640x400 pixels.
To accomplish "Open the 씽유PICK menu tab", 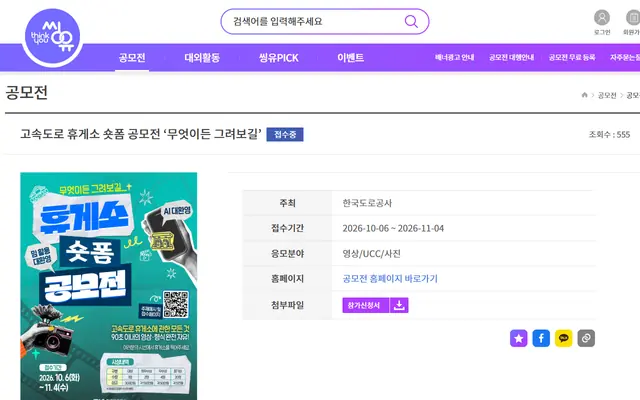I will [x=279, y=58].
